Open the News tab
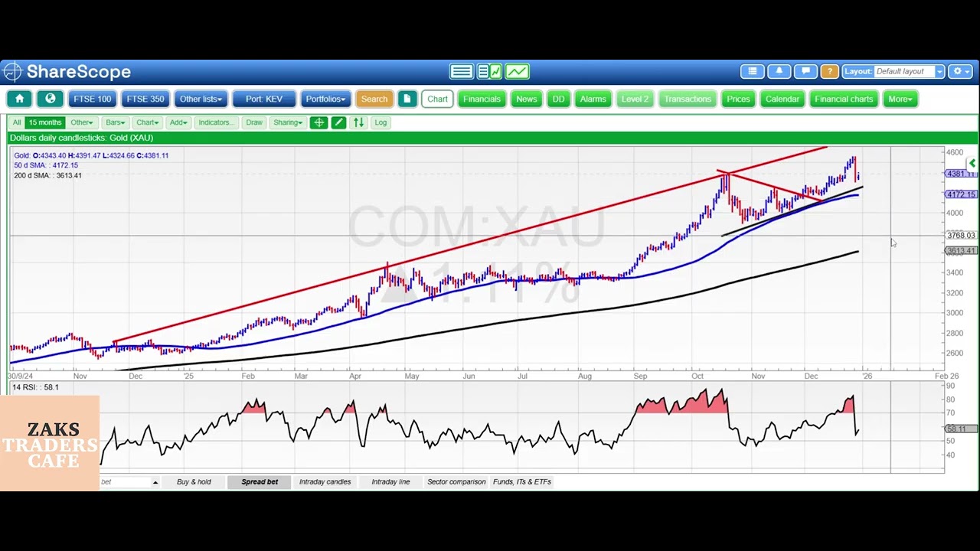 526,99
